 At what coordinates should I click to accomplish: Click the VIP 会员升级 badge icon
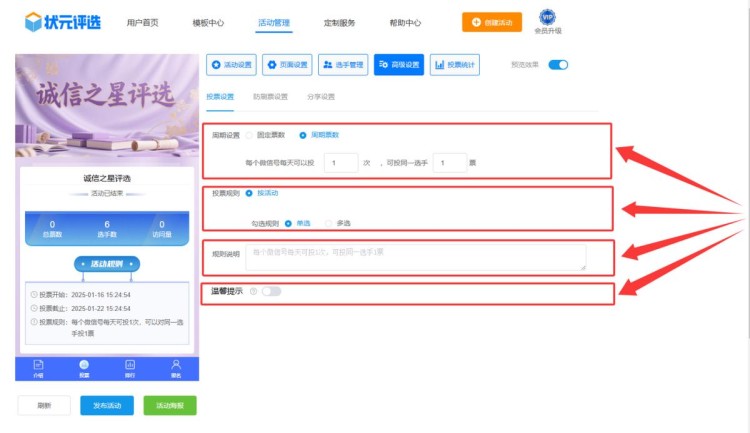[547, 17]
